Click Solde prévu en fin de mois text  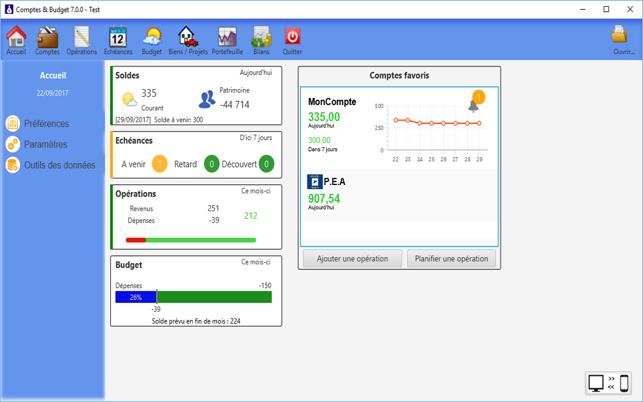(196, 321)
